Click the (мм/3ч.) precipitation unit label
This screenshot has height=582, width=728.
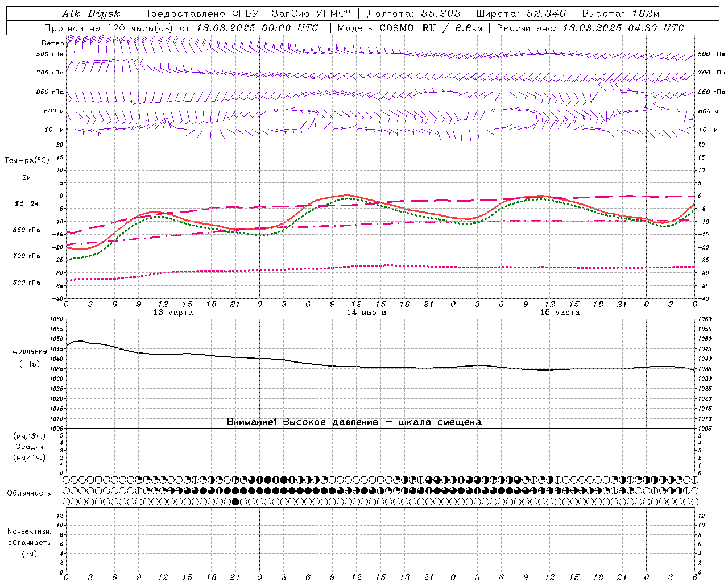(30, 436)
